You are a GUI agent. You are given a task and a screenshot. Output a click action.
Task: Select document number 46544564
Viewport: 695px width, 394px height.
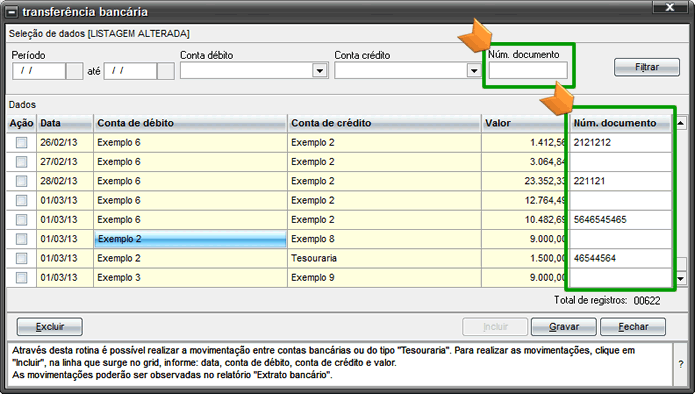(x=621, y=258)
